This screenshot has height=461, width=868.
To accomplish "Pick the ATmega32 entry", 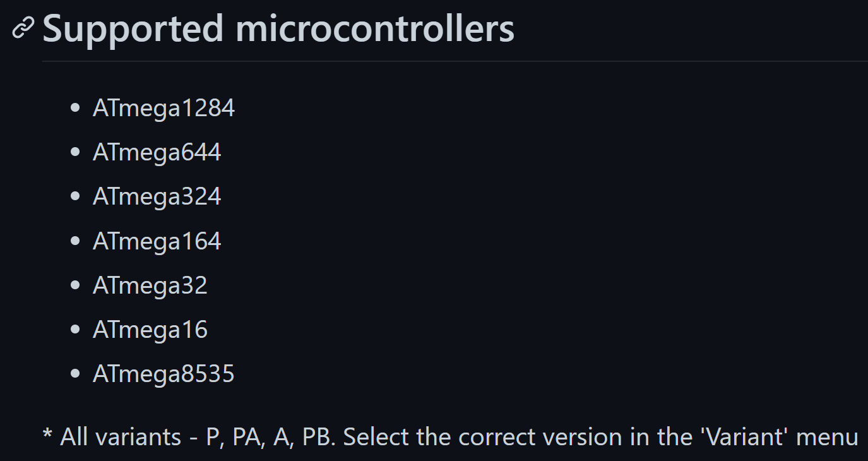I will tap(150, 285).
